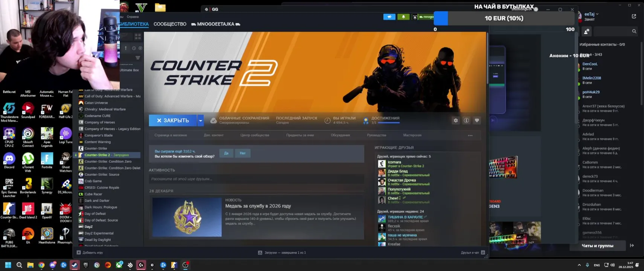Switch Steam library to grid view icon
Viewport: 644px width, 271px height.
(138, 37)
